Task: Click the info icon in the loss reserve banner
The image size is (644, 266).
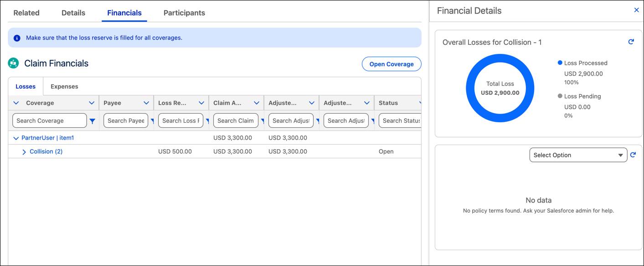Action: click(17, 38)
